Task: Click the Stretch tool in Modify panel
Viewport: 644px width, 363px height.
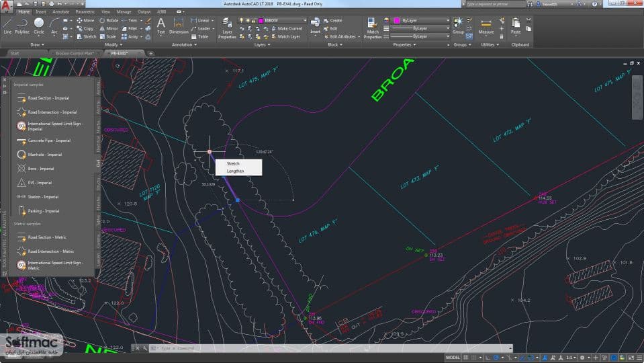Action: pos(86,36)
